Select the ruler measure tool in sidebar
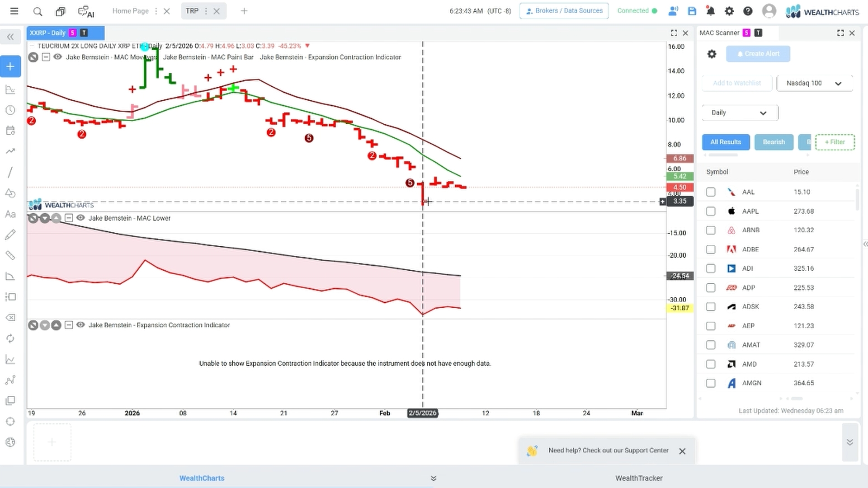This screenshot has width=868, height=488. pos(10,256)
